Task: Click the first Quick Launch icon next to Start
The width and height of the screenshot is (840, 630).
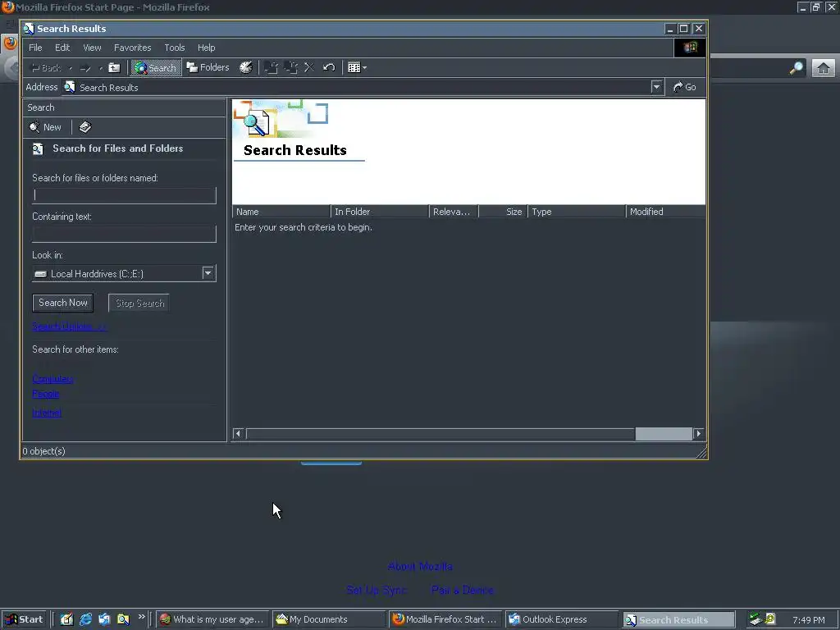Action: click(x=66, y=619)
